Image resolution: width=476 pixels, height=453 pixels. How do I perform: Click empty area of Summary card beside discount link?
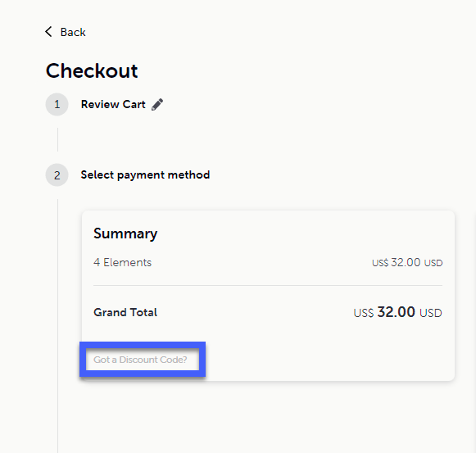coord(328,360)
